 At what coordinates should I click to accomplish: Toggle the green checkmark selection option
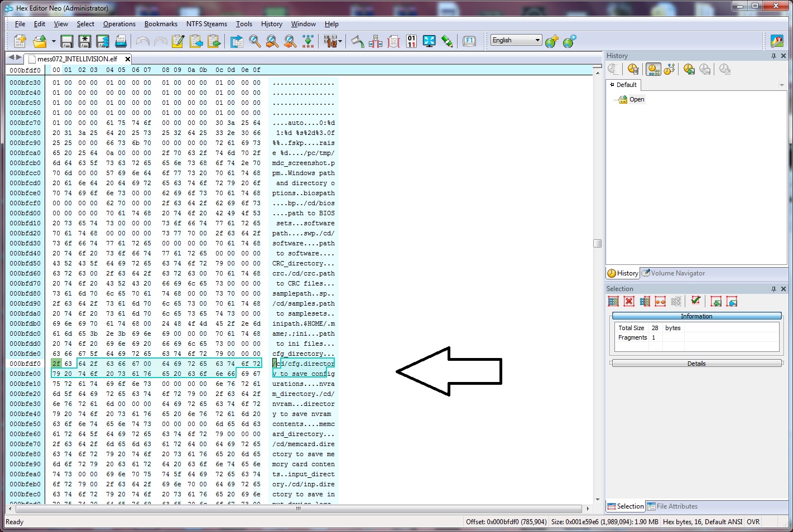[695, 301]
